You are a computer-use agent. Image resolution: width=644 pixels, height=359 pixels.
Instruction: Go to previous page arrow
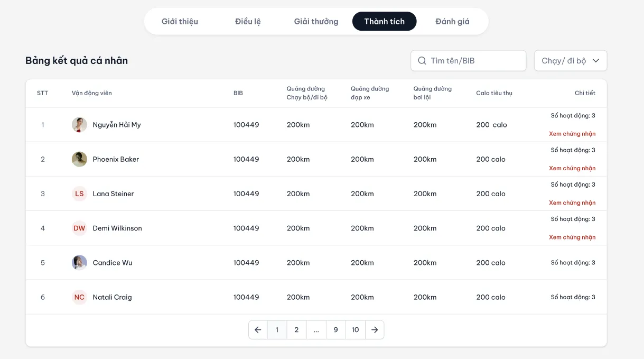[x=258, y=330]
